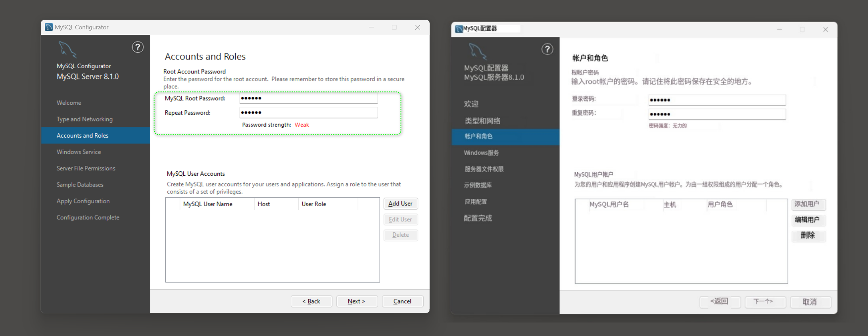
Task: Click the Root Account Password label
Action: point(194,71)
